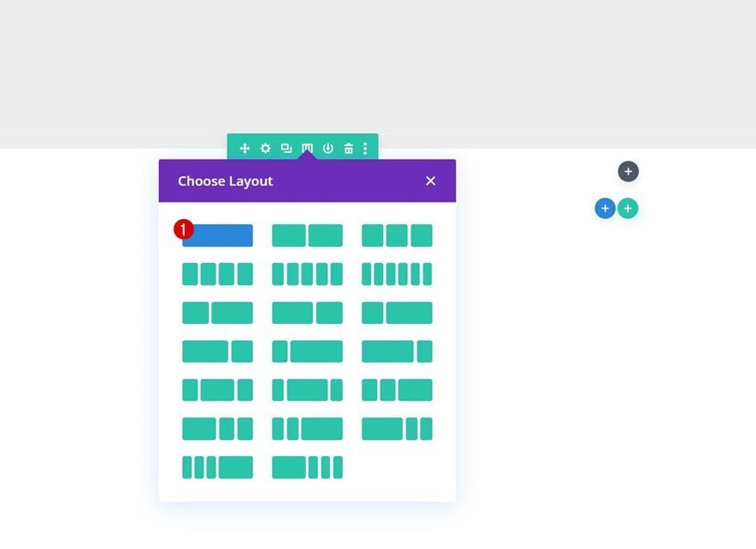Open row settings gear icon
756x549 pixels.
[265, 149]
